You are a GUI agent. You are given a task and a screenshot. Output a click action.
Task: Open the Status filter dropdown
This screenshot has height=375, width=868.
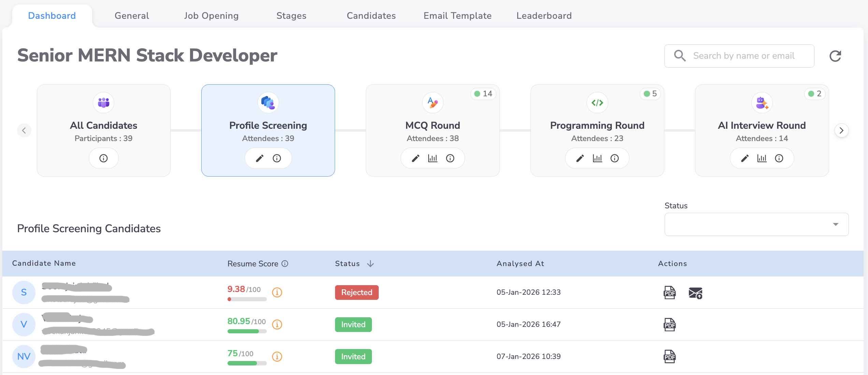(756, 224)
